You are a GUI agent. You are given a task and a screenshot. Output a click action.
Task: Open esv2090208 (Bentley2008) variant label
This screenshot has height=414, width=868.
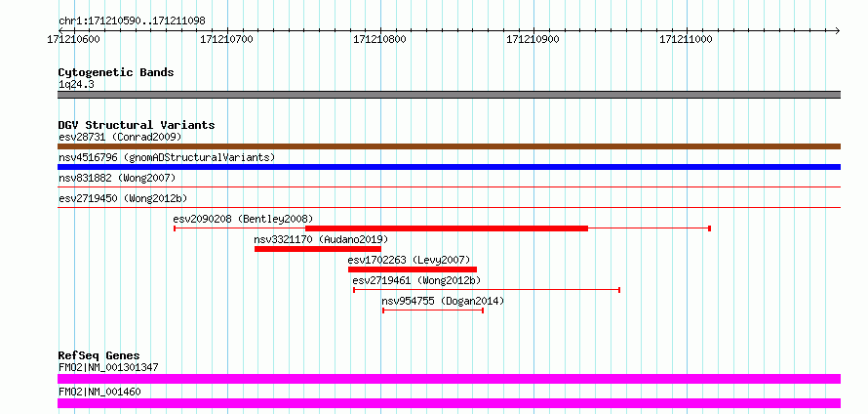click(x=243, y=219)
